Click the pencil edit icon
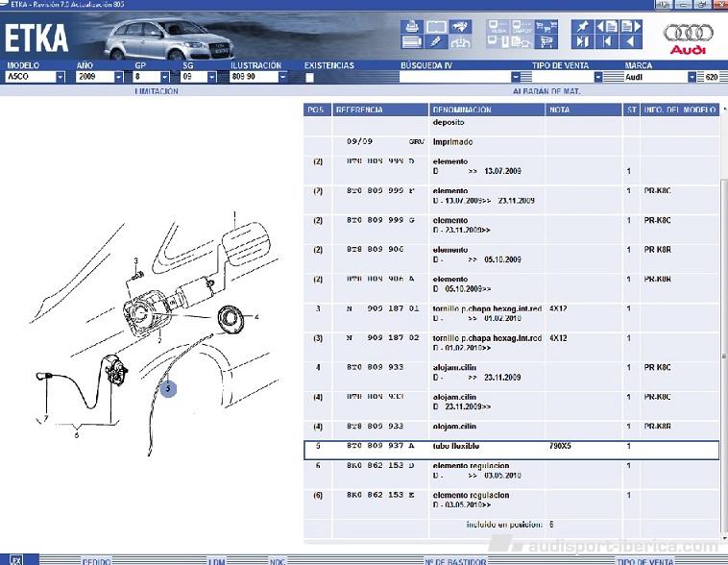 click(436, 42)
